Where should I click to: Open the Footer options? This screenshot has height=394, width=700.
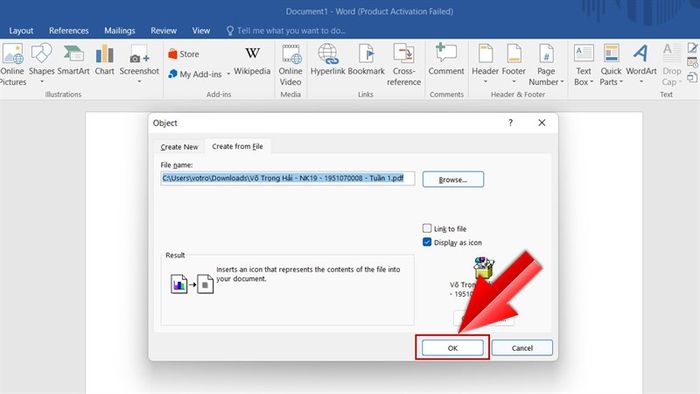point(513,62)
